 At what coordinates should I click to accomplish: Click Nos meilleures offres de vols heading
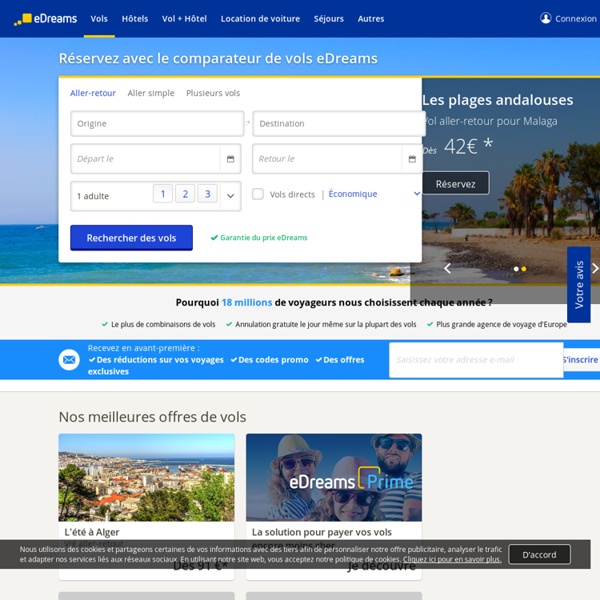pos(152,417)
